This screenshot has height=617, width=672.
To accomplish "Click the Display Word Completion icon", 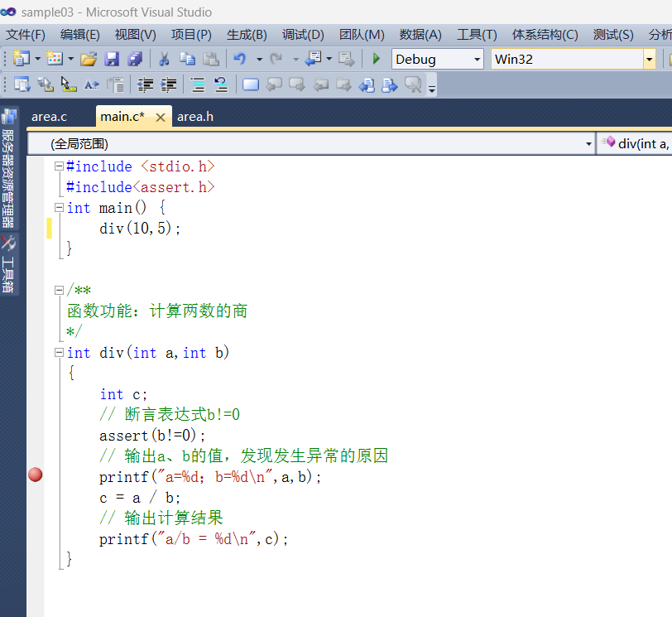I will [92, 84].
